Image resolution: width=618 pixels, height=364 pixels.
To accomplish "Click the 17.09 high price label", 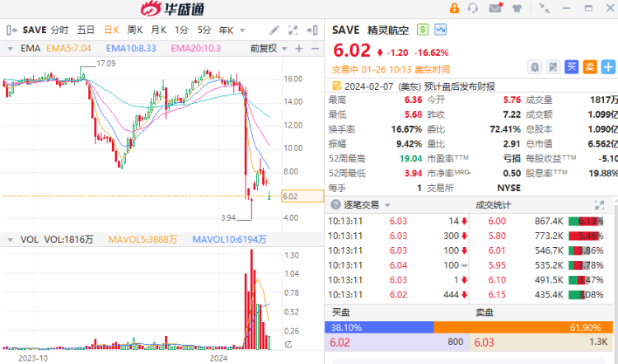I will tap(106, 63).
